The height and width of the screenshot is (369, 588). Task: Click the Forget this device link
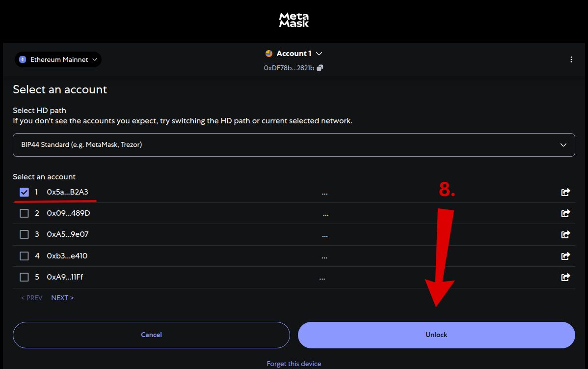294,364
